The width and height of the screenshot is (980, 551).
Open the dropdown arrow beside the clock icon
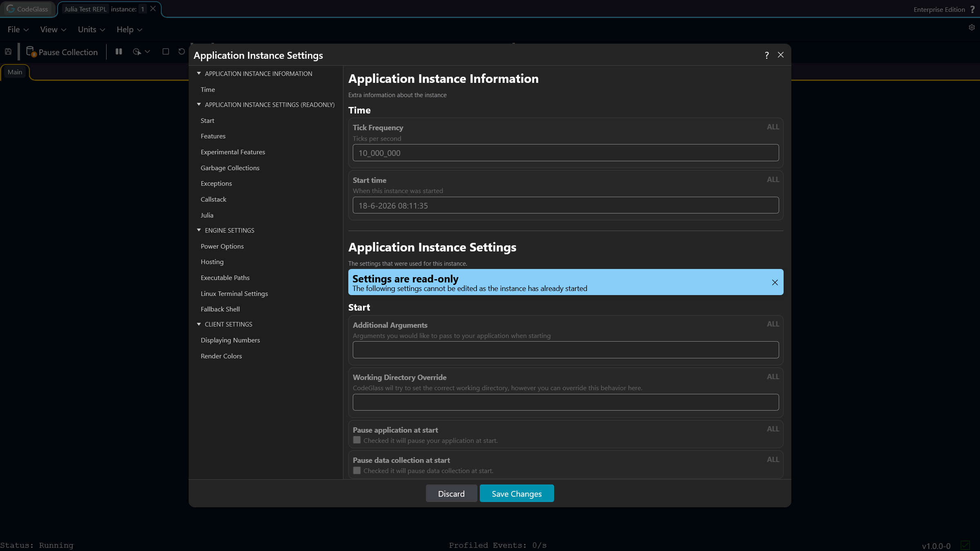[147, 52]
